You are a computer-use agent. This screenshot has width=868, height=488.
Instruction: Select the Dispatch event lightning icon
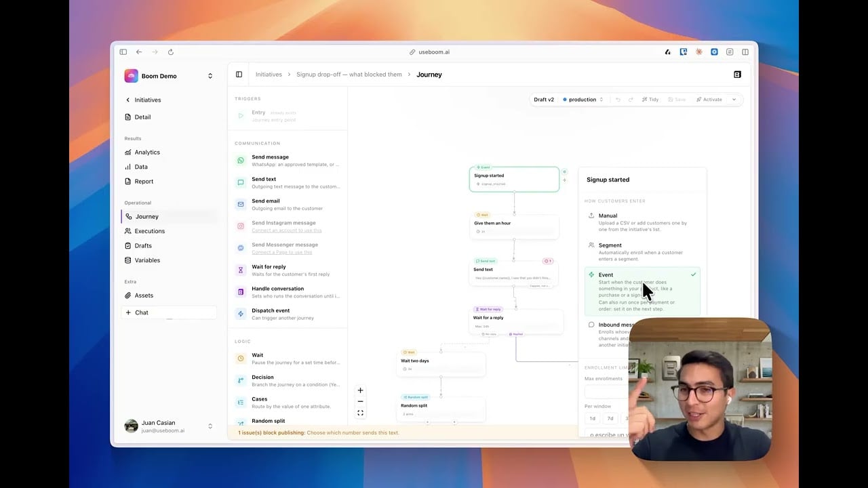240,314
